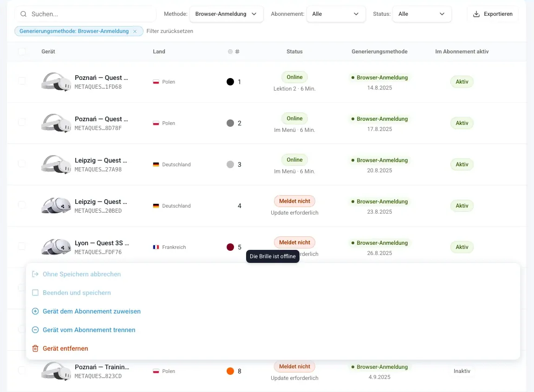Click the Poland flag in the METAQUES…8D78F row
This screenshot has width=534, height=392.
156,123
